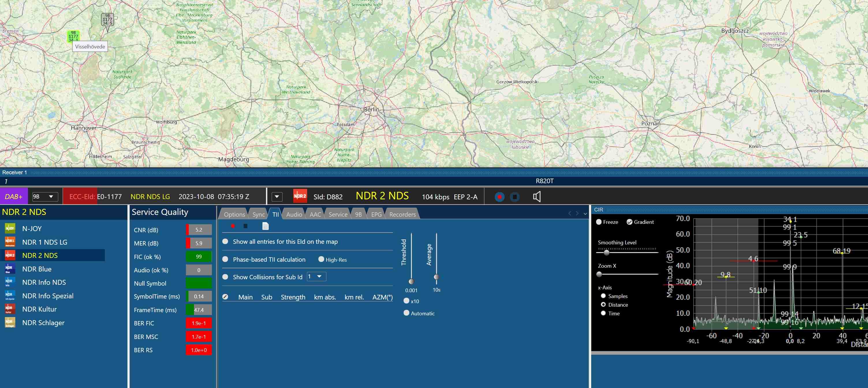Select NDR Schlager in the service list
This screenshot has width=868, height=388.
(x=53, y=323)
